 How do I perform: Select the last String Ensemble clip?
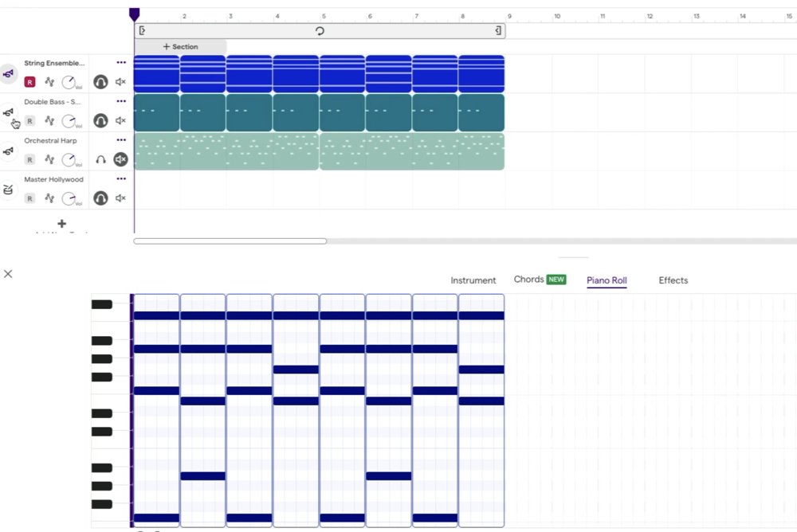click(x=481, y=74)
